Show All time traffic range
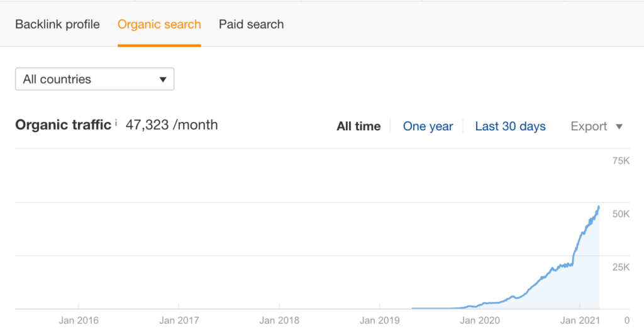The width and height of the screenshot is (644, 329). tap(358, 126)
